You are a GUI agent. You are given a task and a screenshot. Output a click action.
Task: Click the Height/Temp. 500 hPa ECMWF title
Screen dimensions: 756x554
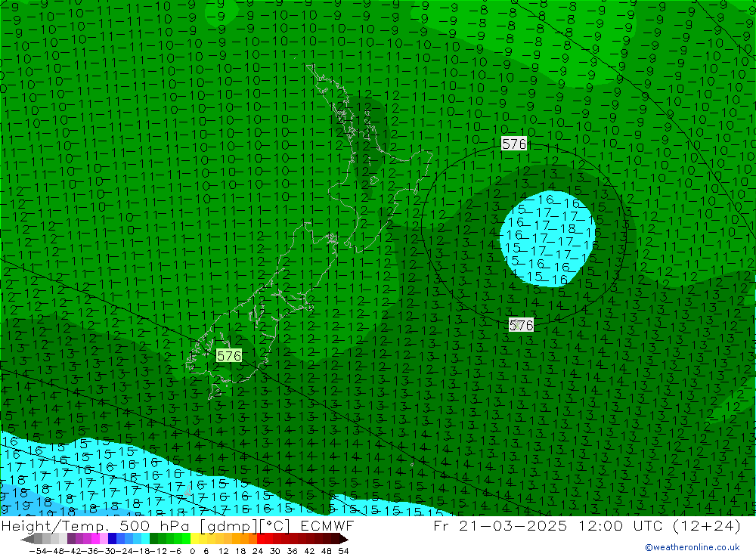(178, 525)
